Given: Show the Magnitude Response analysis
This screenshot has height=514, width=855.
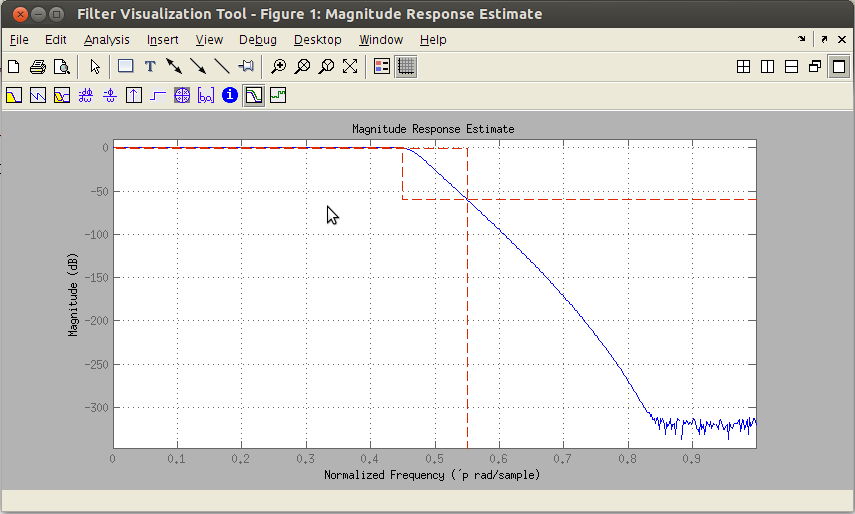Looking at the screenshot, I should pyautogui.click(x=14, y=96).
